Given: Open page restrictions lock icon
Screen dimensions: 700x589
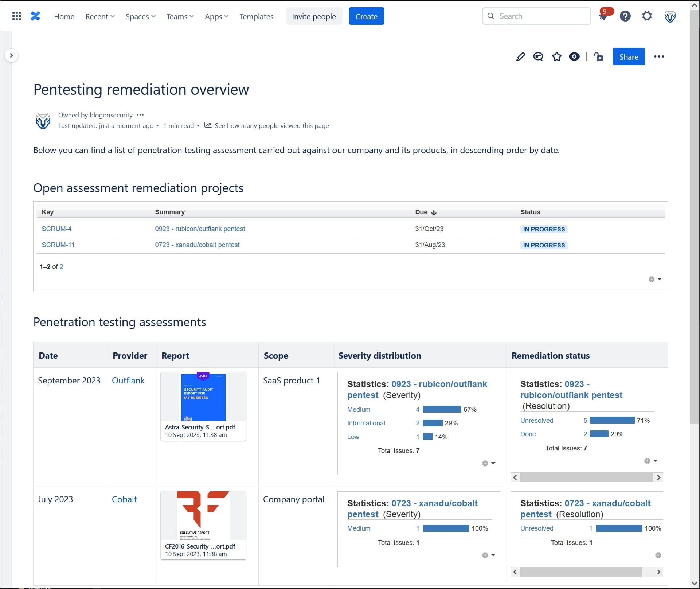Looking at the screenshot, I should point(599,56).
